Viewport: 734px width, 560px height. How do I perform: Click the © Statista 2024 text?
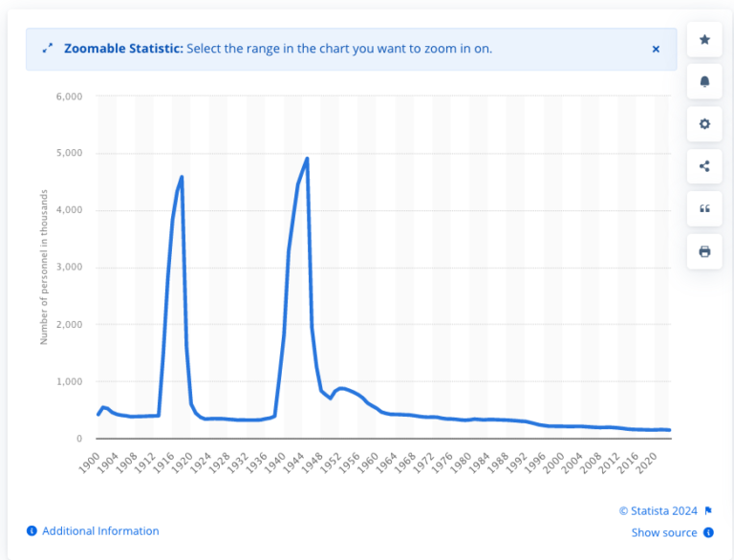659,511
